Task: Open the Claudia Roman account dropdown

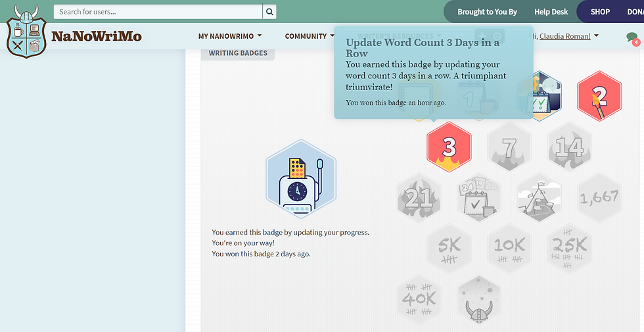Action: pos(569,36)
